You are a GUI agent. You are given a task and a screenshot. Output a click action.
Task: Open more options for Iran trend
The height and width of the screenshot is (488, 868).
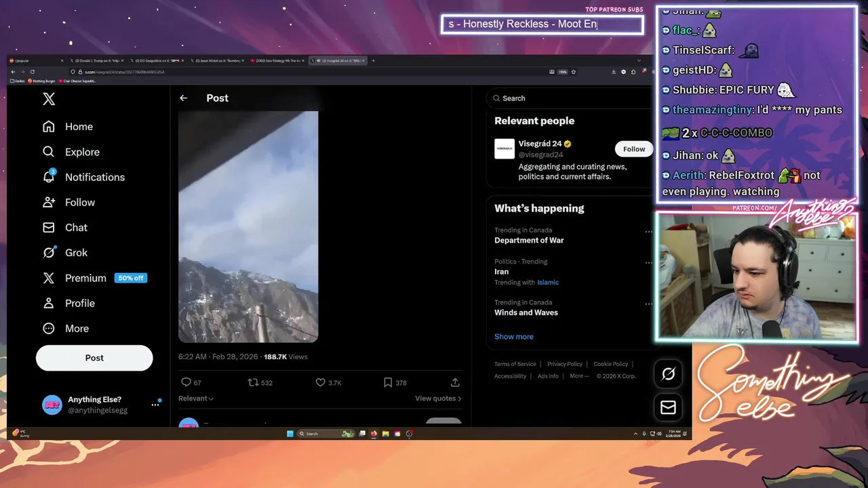(x=648, y=262)
